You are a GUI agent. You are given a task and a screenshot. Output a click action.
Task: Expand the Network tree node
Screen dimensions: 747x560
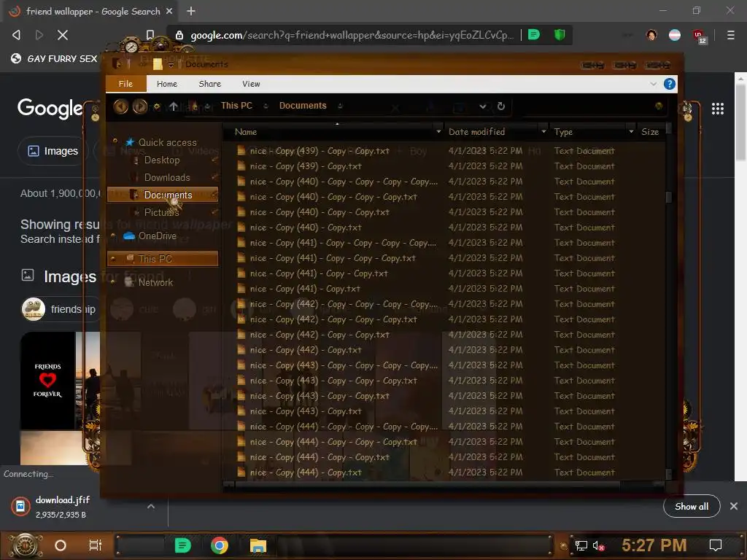point(113,282)
